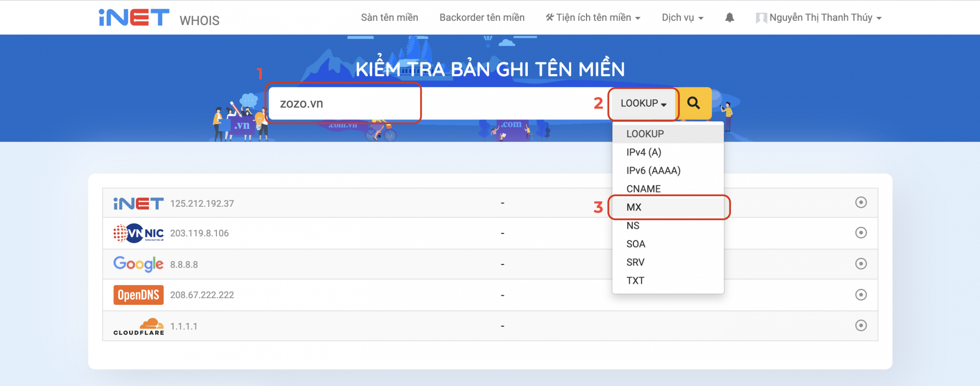Screen dimensions: 980x386
Task: Click the WHOIS text link
Action: click(x=200, y=20)
